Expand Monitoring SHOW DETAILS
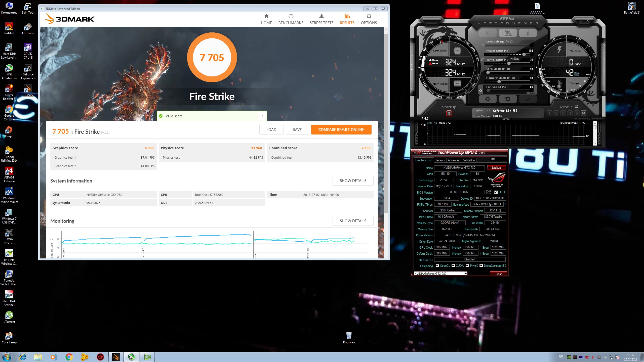This screenshot has width=644, height=362. pyautogui.click(x=353, y=221)
